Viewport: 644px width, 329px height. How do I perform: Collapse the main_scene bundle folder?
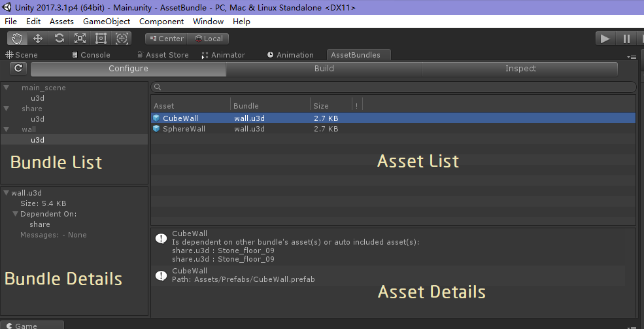point(6,88)
